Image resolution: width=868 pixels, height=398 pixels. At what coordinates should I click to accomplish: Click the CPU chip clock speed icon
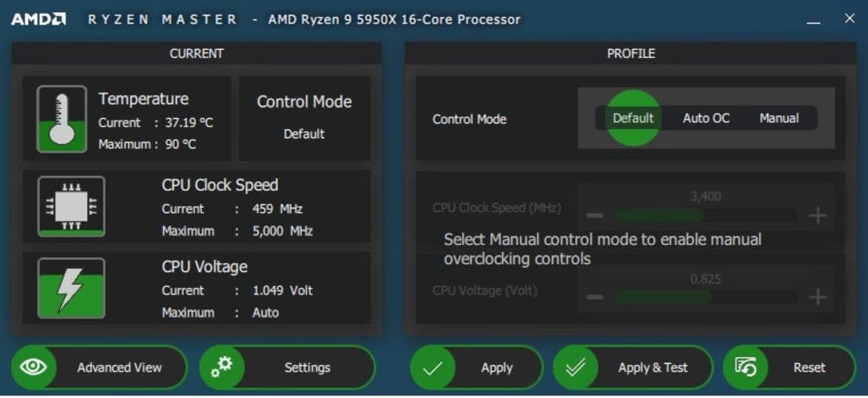(71, 206)
